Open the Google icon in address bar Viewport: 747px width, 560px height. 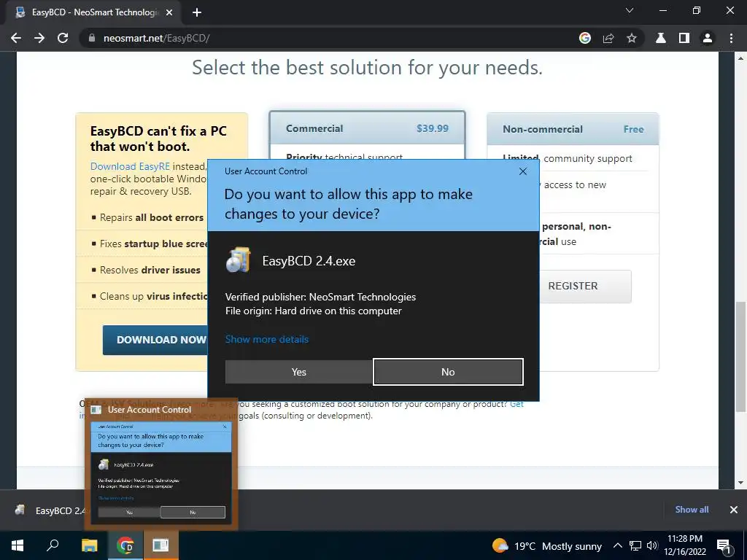pos(585,38)
